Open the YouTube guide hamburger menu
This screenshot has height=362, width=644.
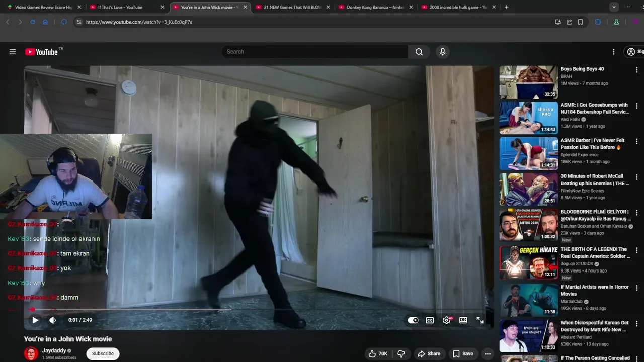pyautogui.click(x=13, y=52)
